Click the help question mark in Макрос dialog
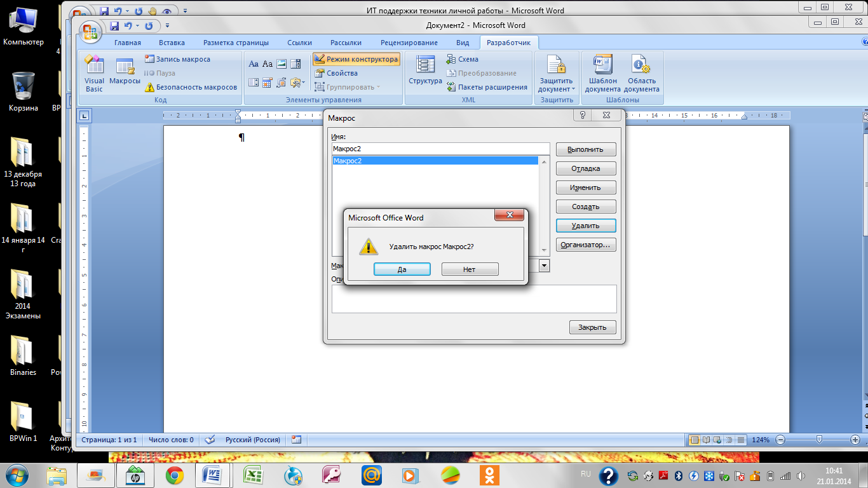The width and height of the screenshot is (868, 488). (x=581, y=115)
